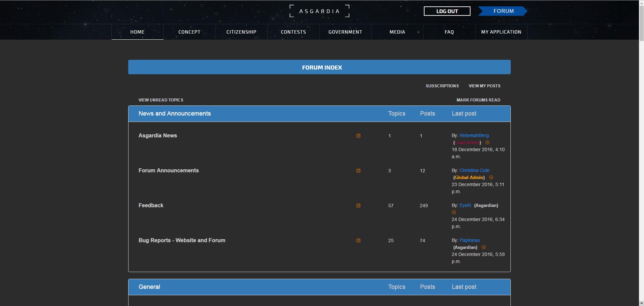Image resolution: width=644 pixels, height=306 pixels.
Task: Open the Citizenship menu item
Action: [x=241, y=32]
